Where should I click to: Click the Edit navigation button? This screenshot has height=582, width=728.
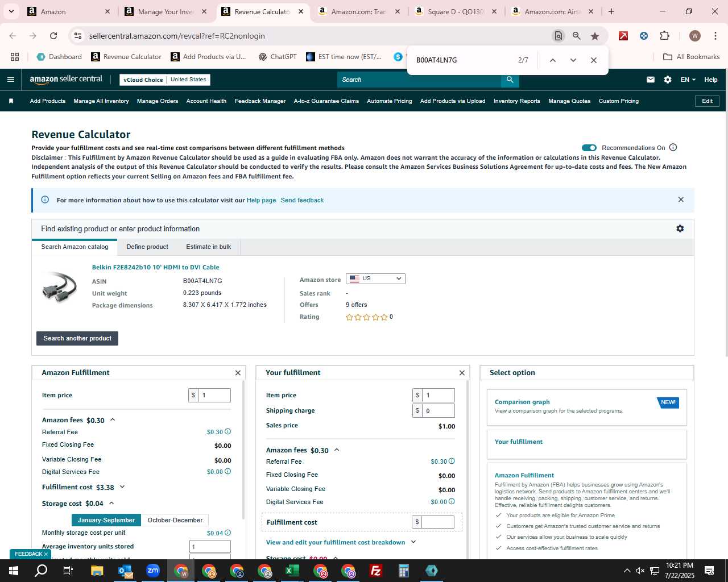click(707, 101)
